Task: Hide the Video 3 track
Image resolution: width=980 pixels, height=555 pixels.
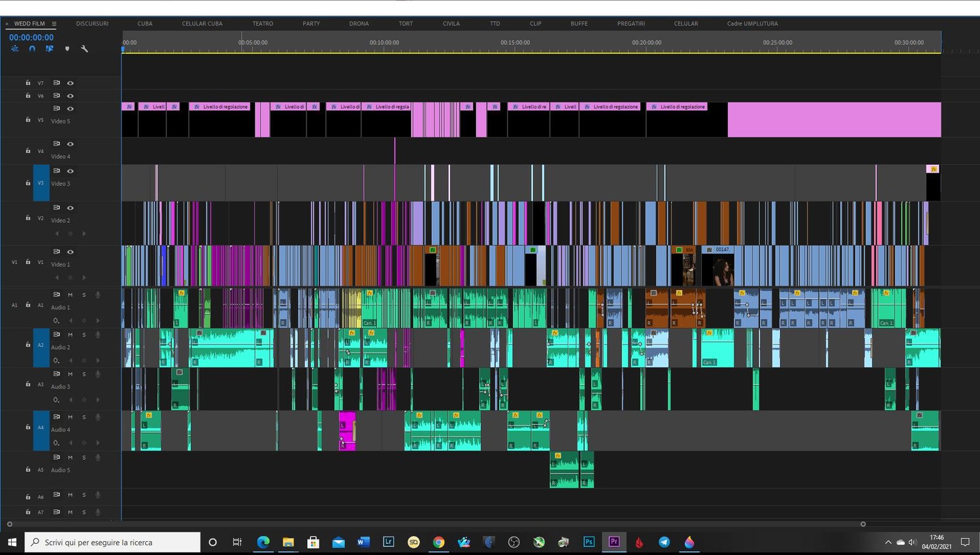Action: coord(71,171)
